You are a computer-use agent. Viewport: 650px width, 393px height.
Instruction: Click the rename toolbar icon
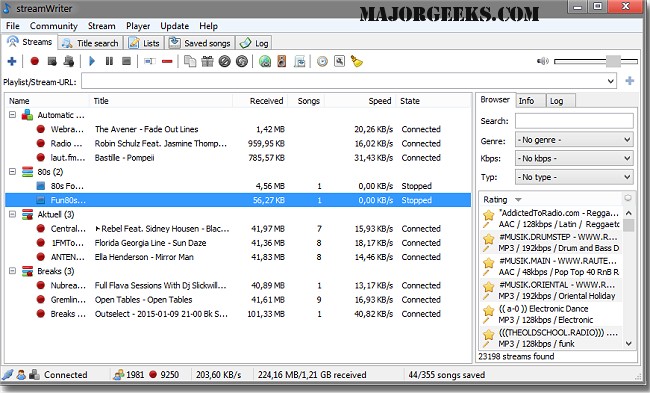coord(150,61)
